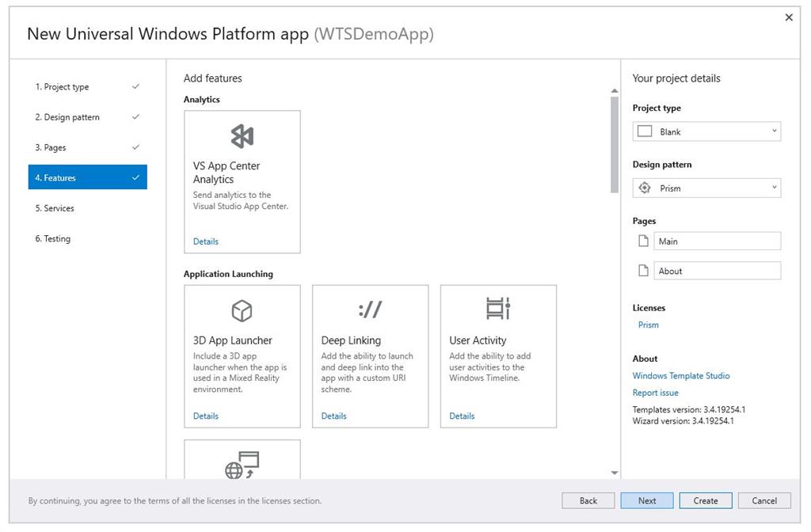Click the User Activity timeline icon
Viewport: 811px width, 532px height.
click(497, 310)
